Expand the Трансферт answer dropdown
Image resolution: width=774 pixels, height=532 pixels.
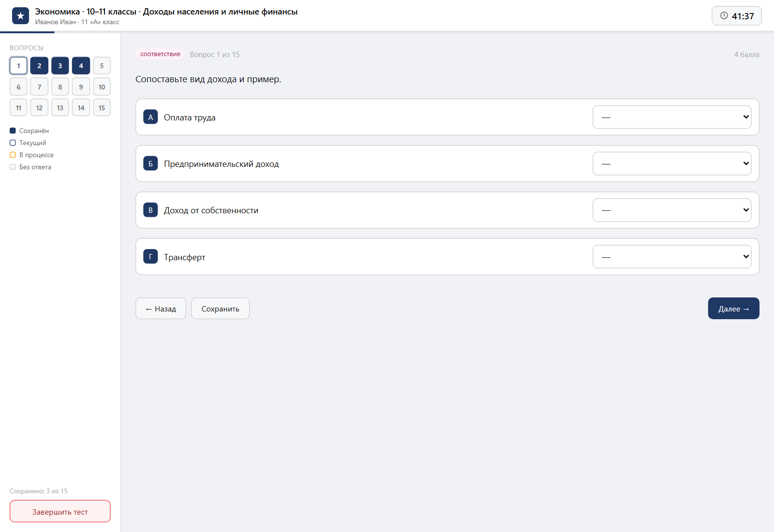click(x=672, y=257)
